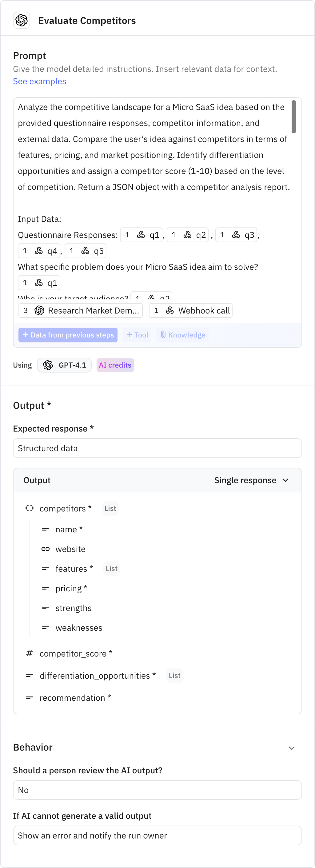315x868 pixels.
Task: Open the See examples link
Action: (39, 81)
